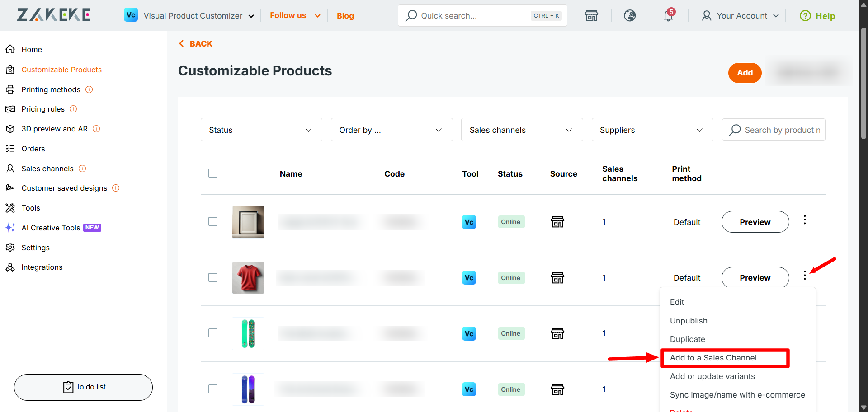The width and height of the screenshot is (868, 412).
Task: Expand the Visual Product Customizer dropdown
Action: [x=251, y=16]
